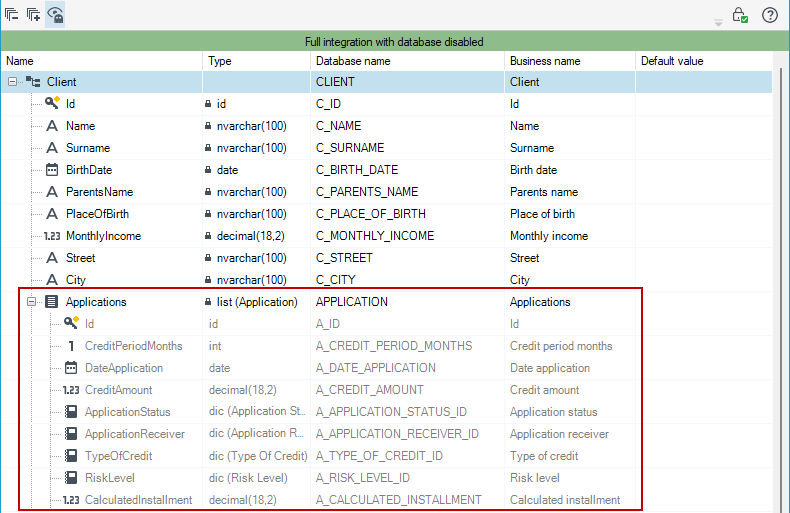Click the date type cell of BirthDate
This screenshot has width=790, height=513.
256,170
